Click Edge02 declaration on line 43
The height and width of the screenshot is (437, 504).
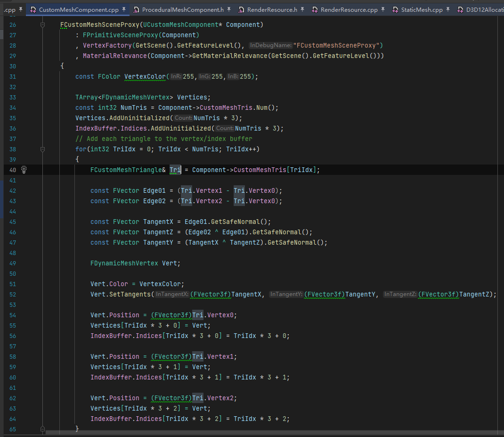coord(154,201)
